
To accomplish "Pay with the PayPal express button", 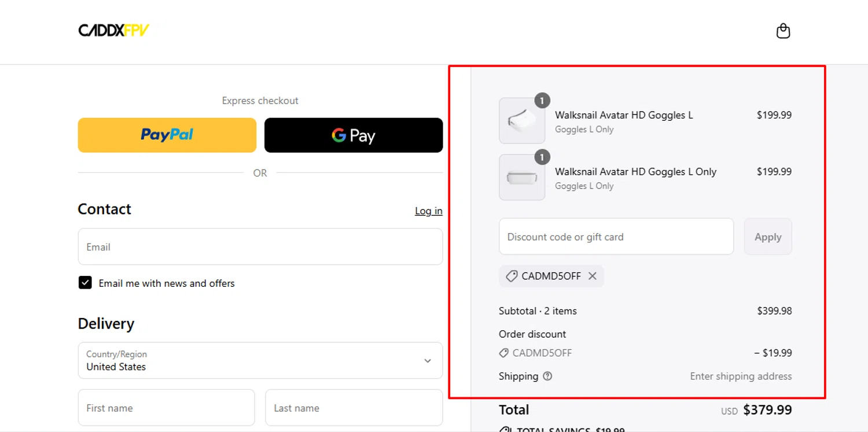I will click(167, 135).
